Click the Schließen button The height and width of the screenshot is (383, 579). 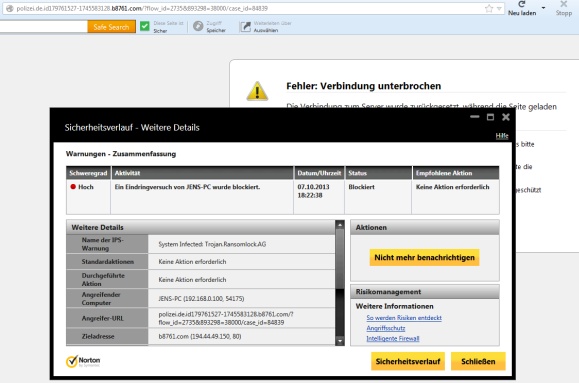(x=478, y=361)
